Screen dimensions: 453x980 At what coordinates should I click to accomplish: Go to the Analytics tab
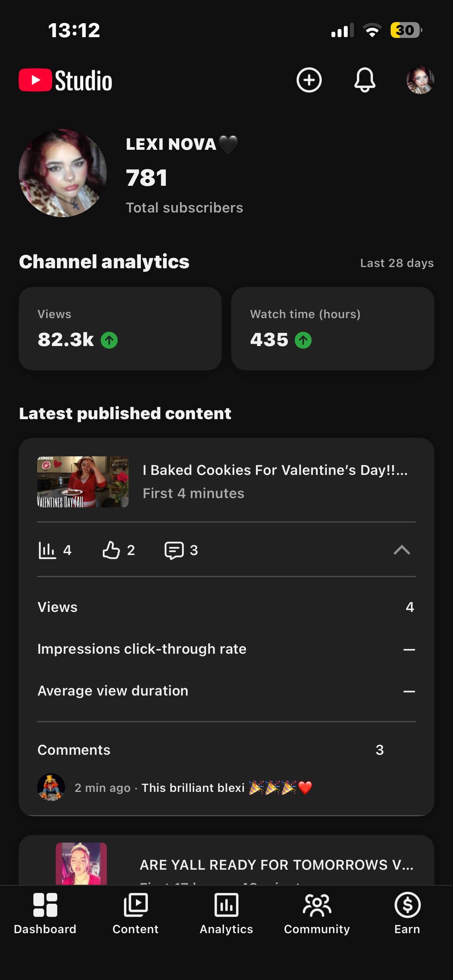click(x=226, y=913)
